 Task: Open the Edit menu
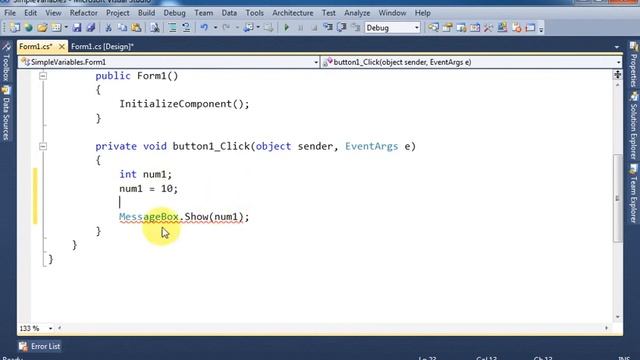click(x=30, y=13)
